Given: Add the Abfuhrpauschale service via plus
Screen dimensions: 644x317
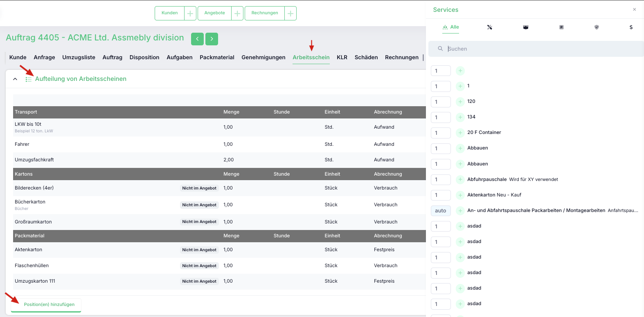Looking at the screenshot, I should (460, 179).
